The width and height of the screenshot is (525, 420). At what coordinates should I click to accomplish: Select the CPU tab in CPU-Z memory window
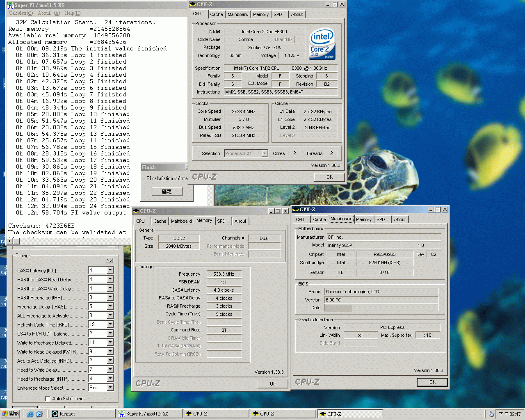(141, 221)
